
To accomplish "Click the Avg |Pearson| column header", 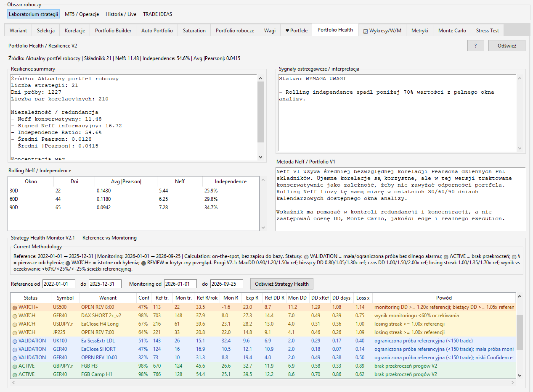I will [x=126, y=182].
